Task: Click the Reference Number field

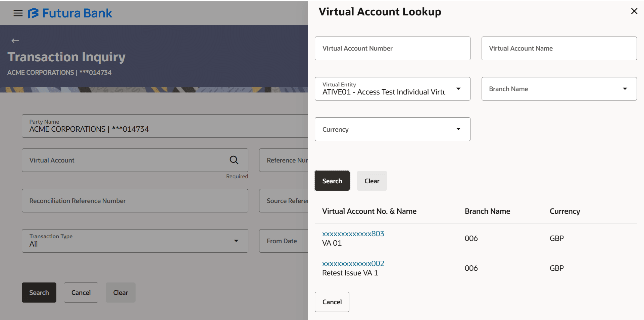Action: [x=284, y=160]
